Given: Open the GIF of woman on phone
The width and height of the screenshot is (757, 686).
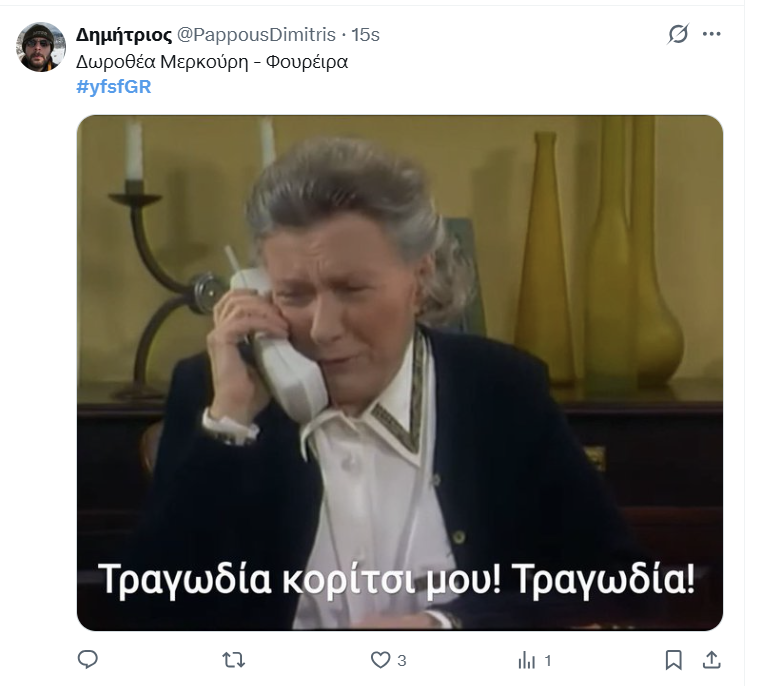Looking at the screenshot, I should point(400,373).
